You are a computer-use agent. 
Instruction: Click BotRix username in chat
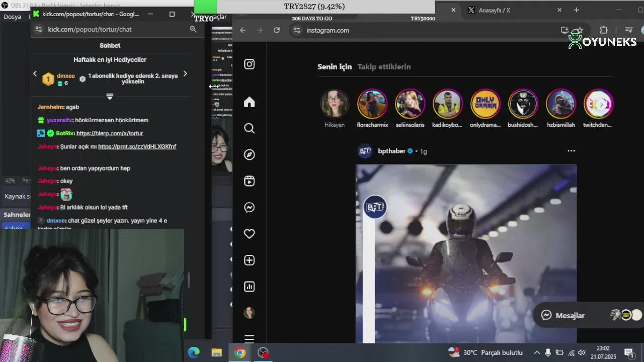[x=64, y=133]
